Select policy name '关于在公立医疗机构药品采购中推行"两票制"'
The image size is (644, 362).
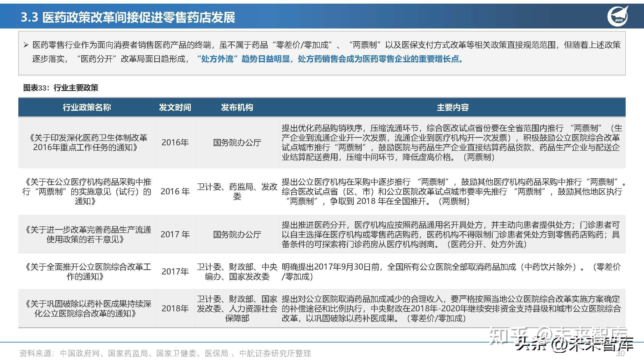(87, 192)
